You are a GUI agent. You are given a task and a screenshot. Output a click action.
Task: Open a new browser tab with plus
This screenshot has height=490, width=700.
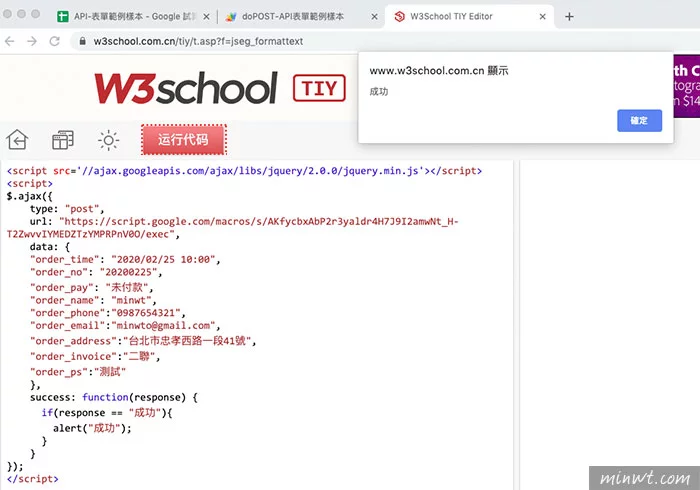pyautogui.click(x=569, y=17)
